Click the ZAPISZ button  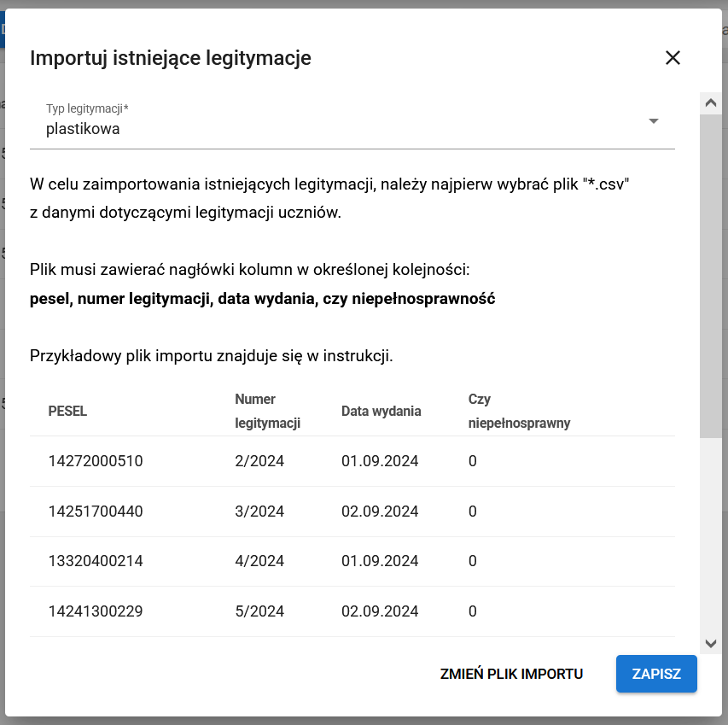tap(655, 674)
